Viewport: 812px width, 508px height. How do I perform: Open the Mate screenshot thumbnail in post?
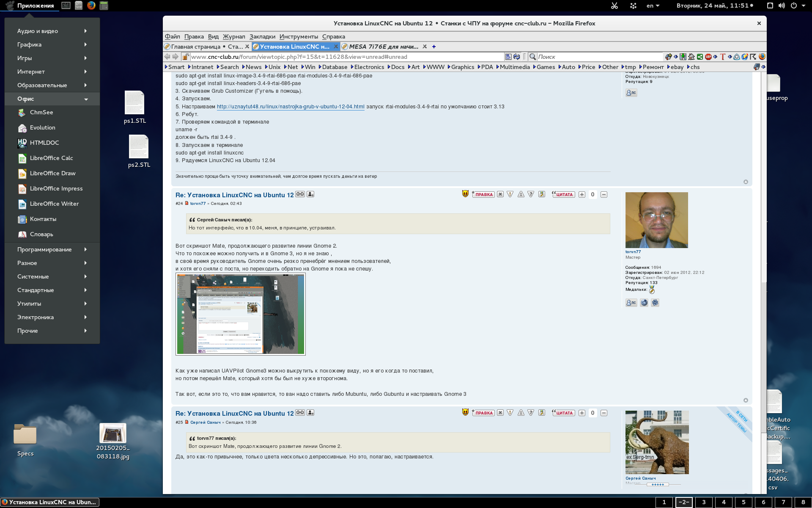240,314
